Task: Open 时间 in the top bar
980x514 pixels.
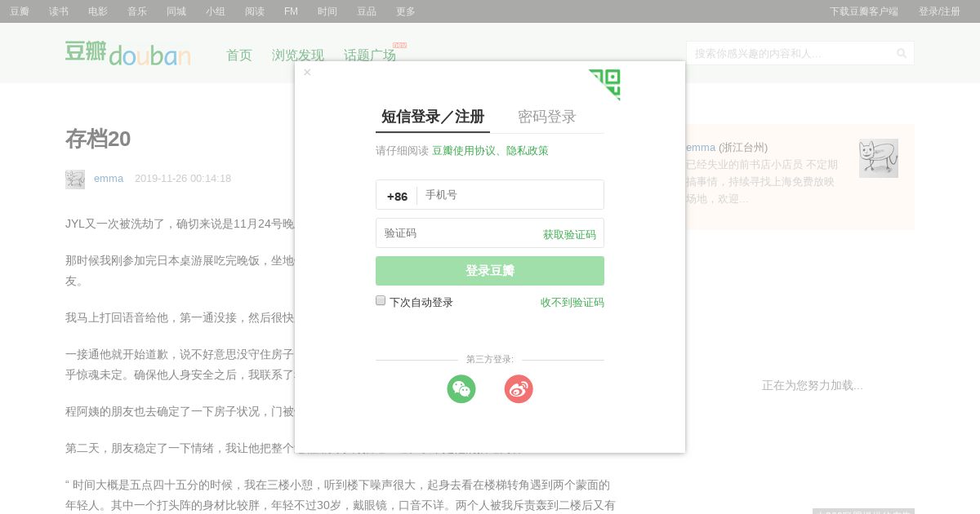Action: click(x=327, y=11)
